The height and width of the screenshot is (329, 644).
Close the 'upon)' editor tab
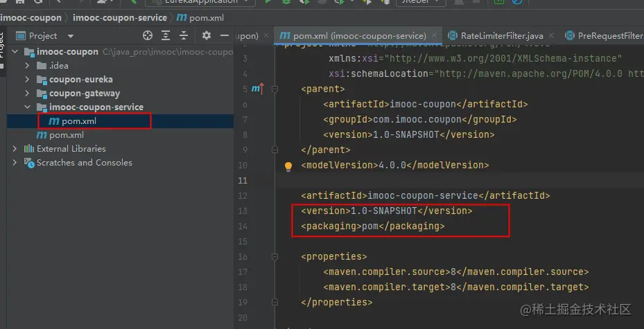tap(266, 36)
